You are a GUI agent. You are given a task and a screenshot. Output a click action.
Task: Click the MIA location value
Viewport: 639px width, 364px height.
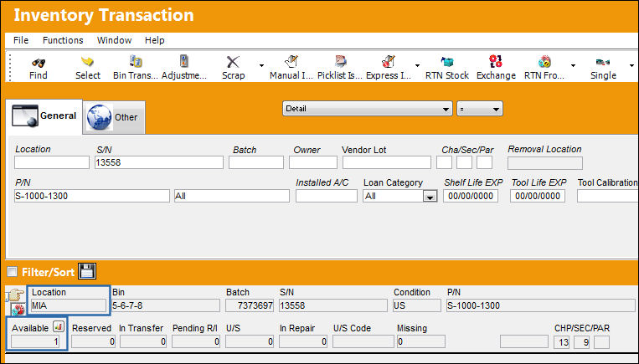click(x=69, y=305)
